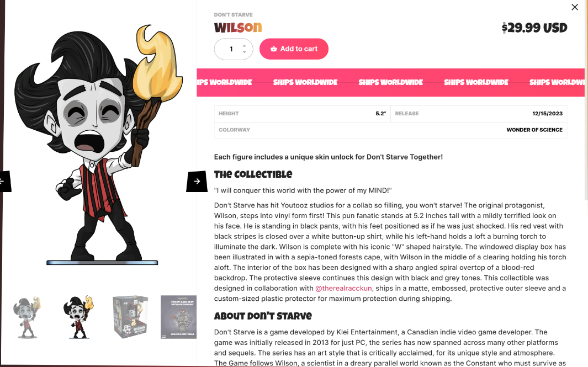Click the DON'T STARVE label above the title
588x367 pixels.
pyautogui.click(x=233, y=14)
